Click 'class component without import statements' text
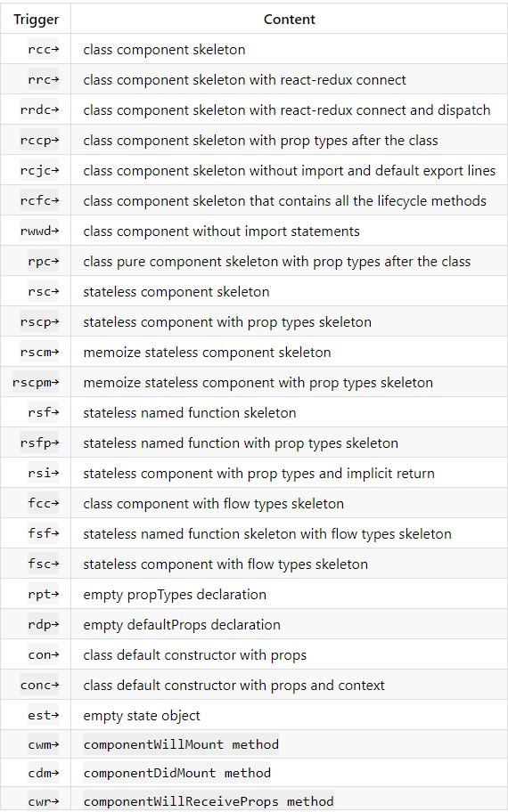Viewport: 508px width, 812px height. (x=221, y=231)
